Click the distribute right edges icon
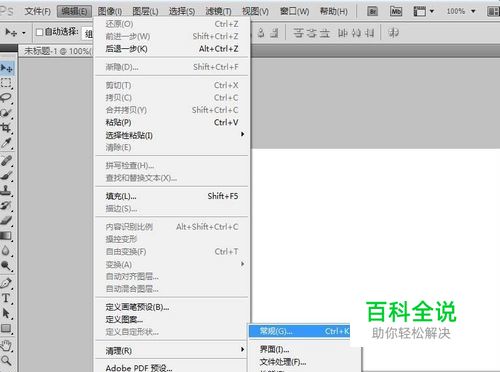Image resolution: width=500 pixels, height=372 pixels. [x=369, y=33]
